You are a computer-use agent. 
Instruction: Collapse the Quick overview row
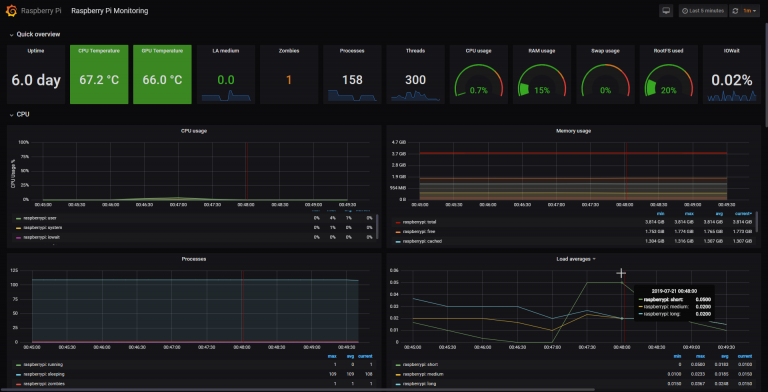[35, 34]
